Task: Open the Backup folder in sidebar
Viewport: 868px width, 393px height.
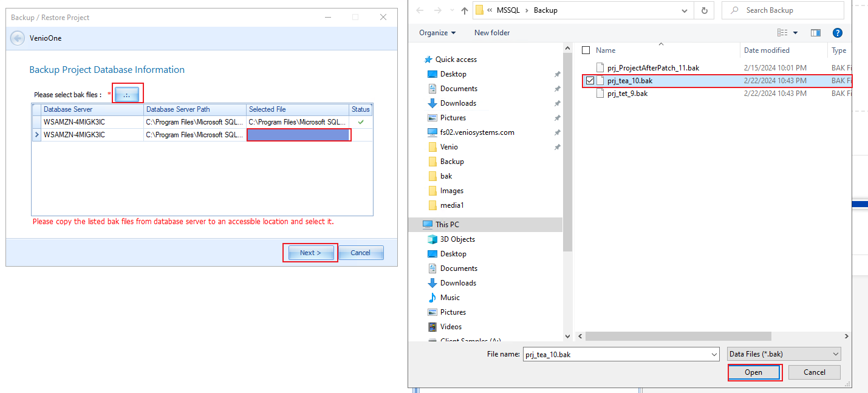Action: click(452, 162)
